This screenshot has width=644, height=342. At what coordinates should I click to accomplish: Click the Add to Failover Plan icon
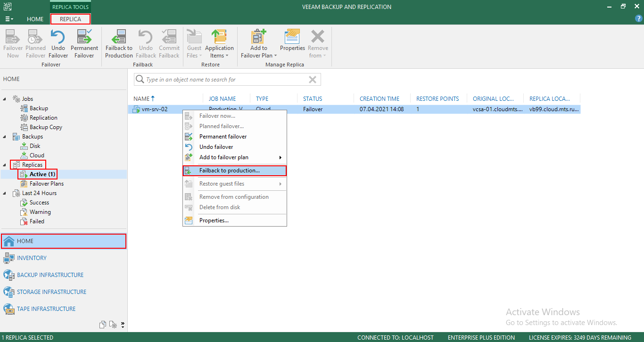pyautogui.click(x=258, y=38)
